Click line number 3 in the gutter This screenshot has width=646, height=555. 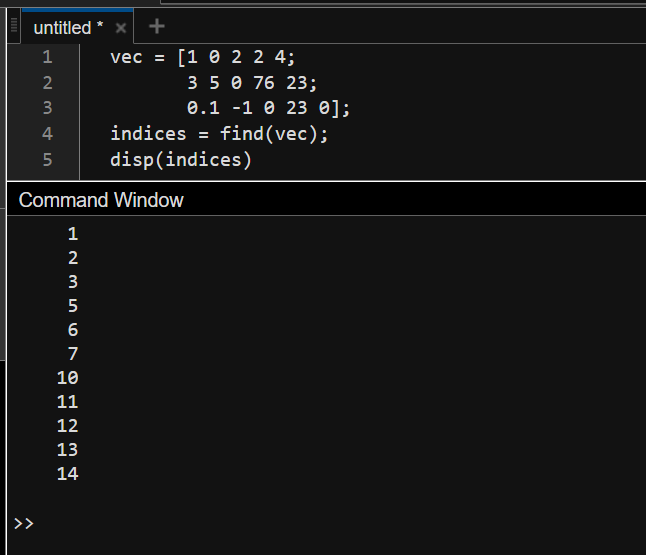click(x=47, y=108)
